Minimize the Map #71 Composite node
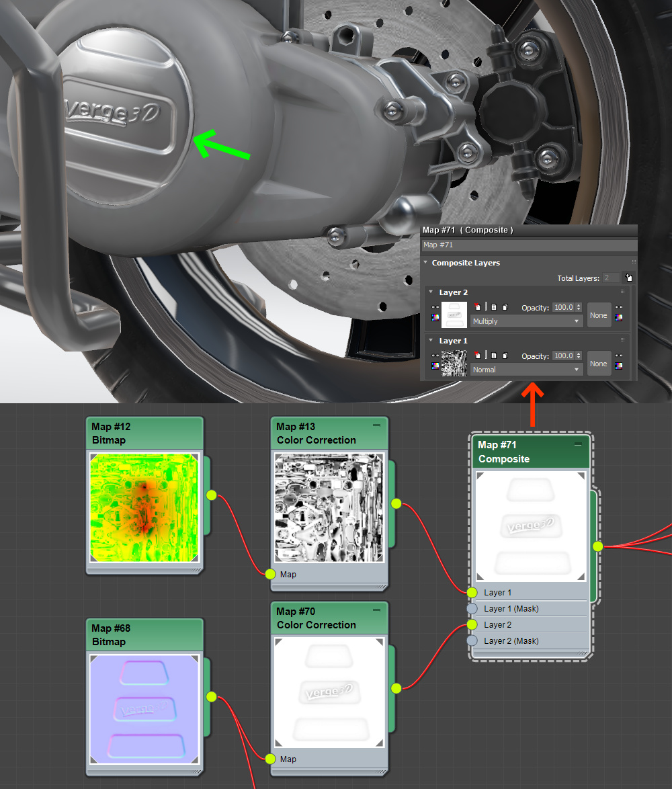 578,444
